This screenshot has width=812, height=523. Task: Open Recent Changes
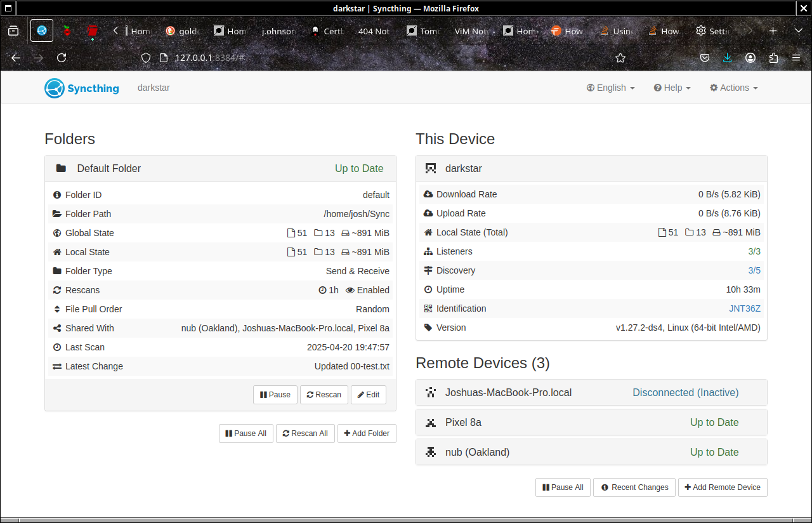click(634, 487)
